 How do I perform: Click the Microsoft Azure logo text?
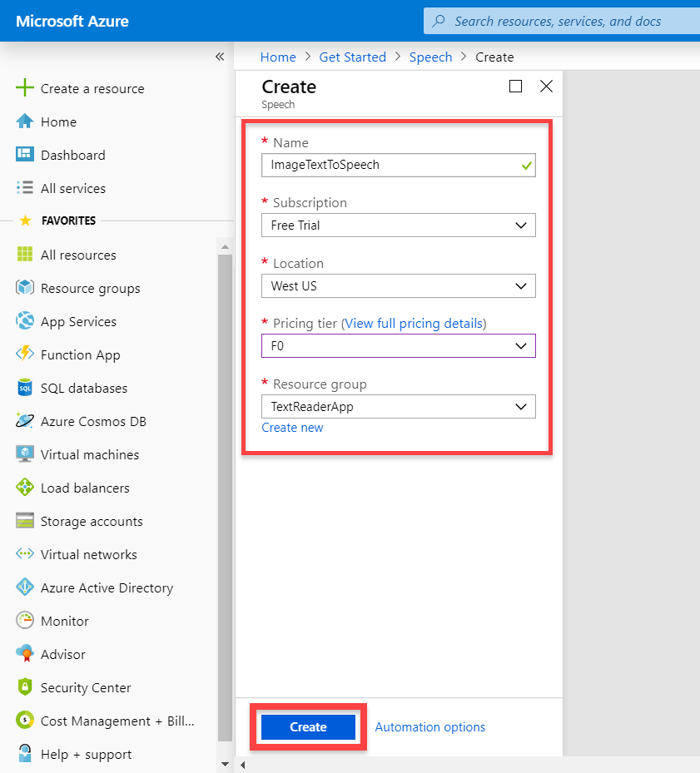pos(72,21)
